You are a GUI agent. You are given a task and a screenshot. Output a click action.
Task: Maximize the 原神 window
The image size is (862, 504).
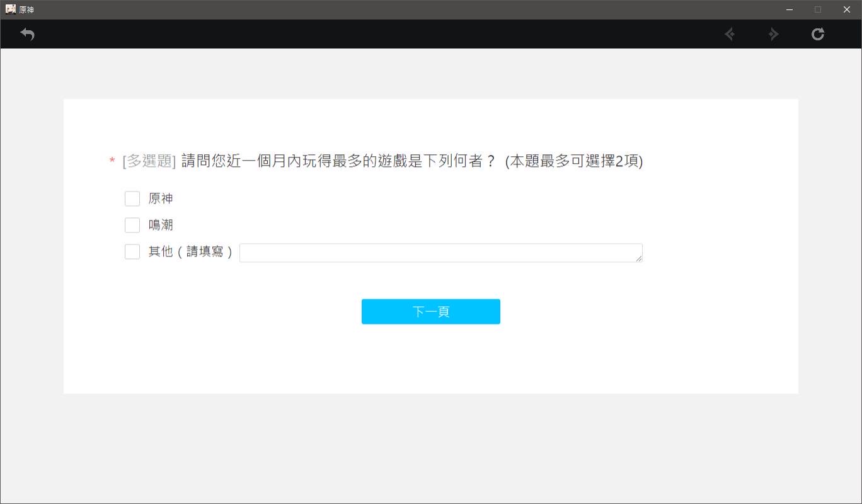click(x=818, y=9)
